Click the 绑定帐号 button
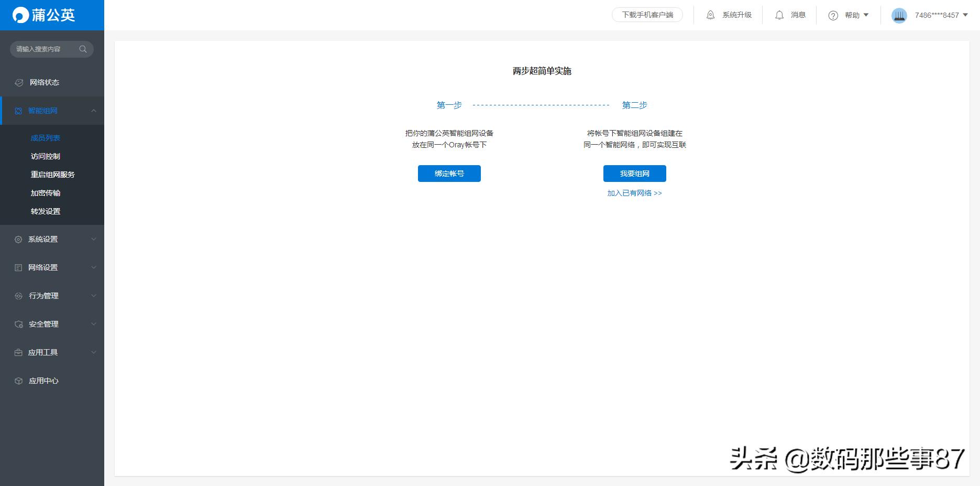Image resolution: width=980 pixels, height=486 pixels. (449, 174)
